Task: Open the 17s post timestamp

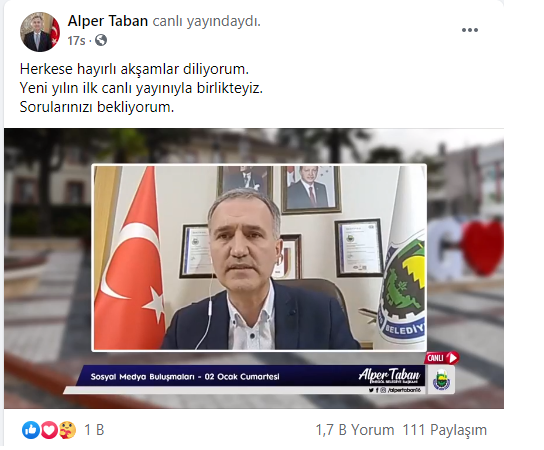Action: click(x=76, y=41)
